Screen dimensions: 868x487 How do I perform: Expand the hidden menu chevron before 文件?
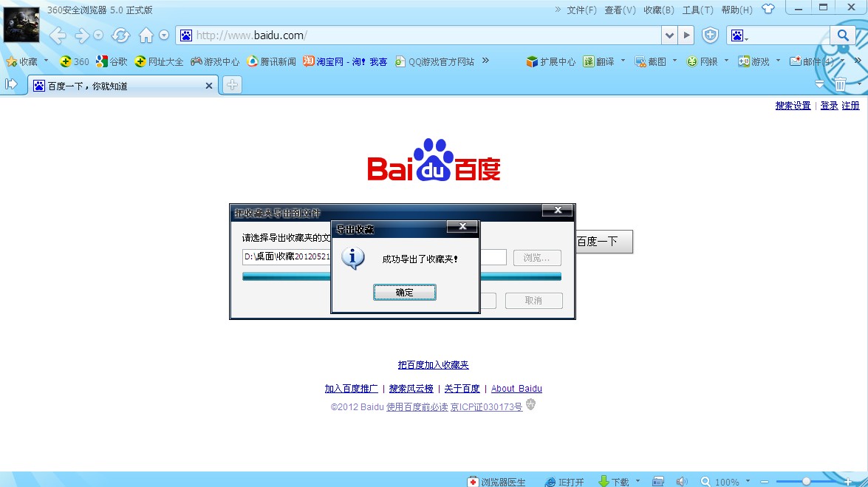pos(558,10)
